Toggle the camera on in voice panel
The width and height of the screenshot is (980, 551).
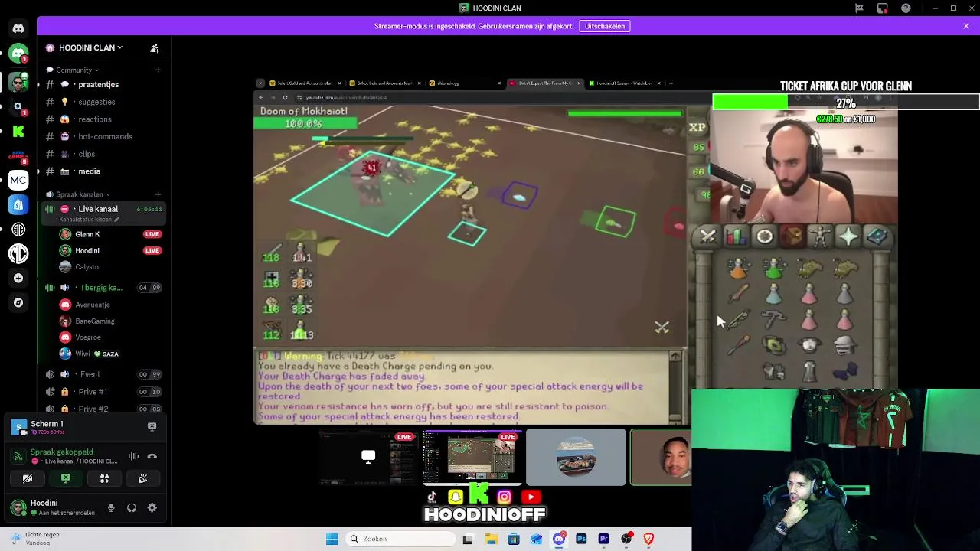point(28,478)
